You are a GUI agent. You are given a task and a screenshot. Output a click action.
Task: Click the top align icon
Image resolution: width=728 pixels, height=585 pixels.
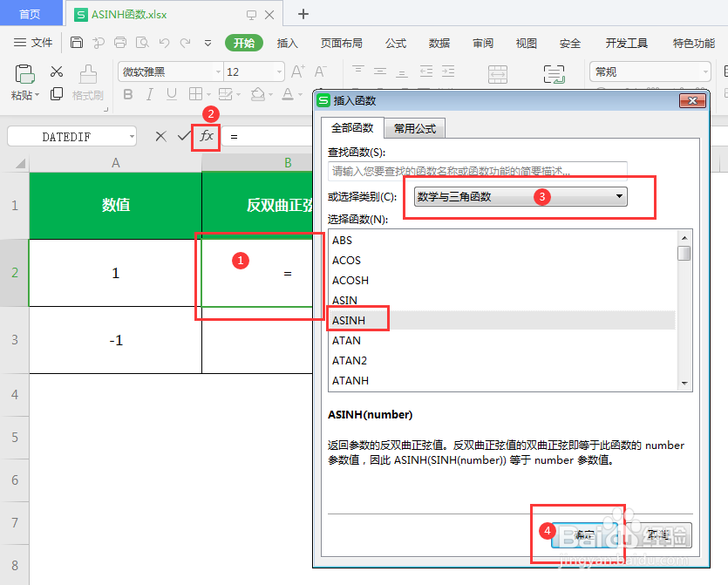pos(358,71)
